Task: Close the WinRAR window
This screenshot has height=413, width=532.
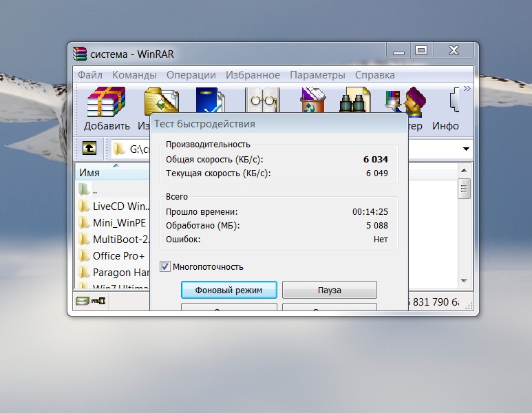Action: pos(454,50)
